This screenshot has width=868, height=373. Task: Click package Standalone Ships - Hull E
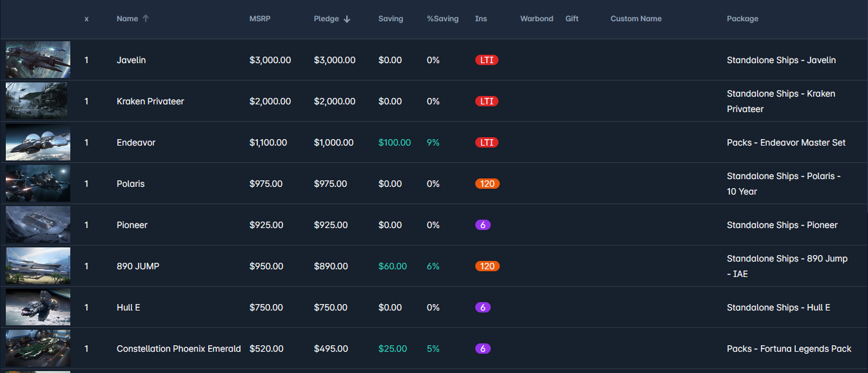pyautogui.click(x=778, y=307)
